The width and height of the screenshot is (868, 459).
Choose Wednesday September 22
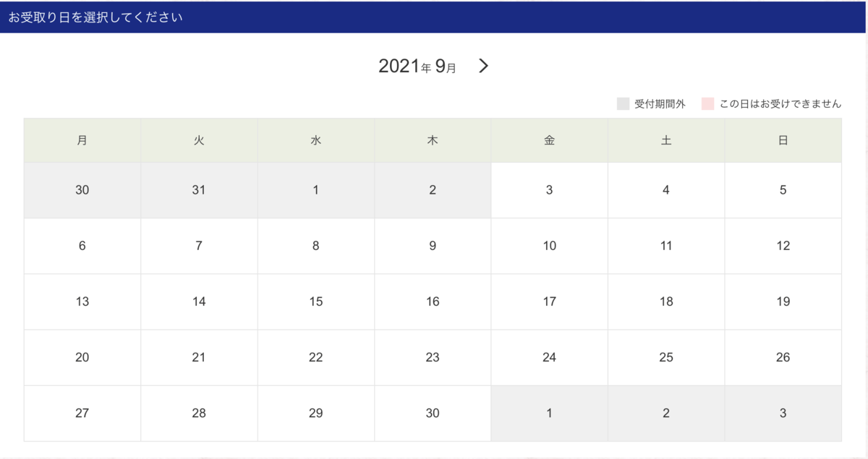(316, 357)
